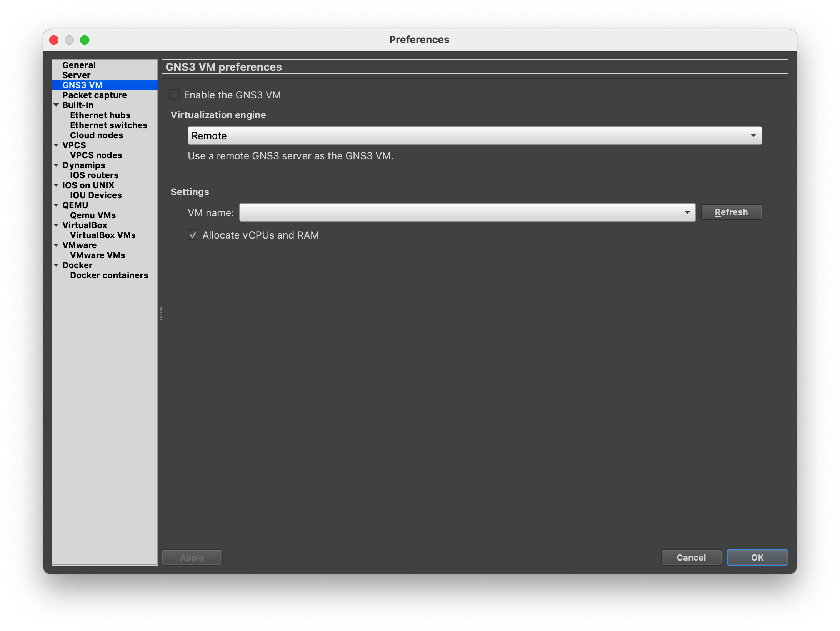Click the Apply button
Image resolution: width=840 pixels, height=631 pixels.
(x=192, y=558)
